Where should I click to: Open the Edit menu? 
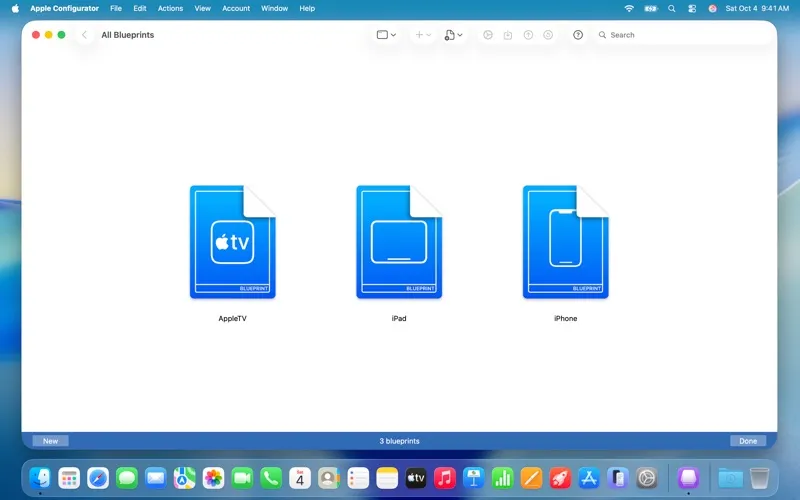[140, 8]
